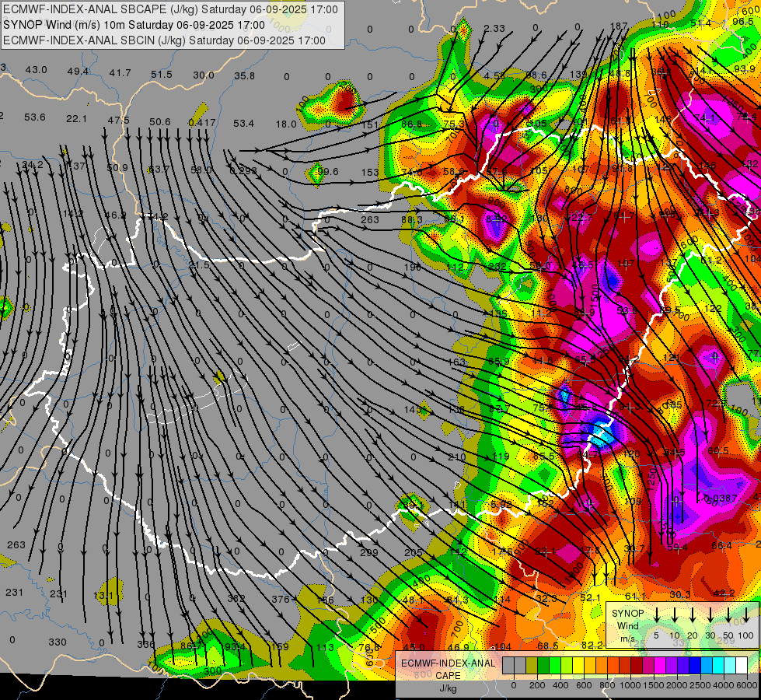
Task: Click the '82.2' value on the map
Action: click(x=592, y=645)
